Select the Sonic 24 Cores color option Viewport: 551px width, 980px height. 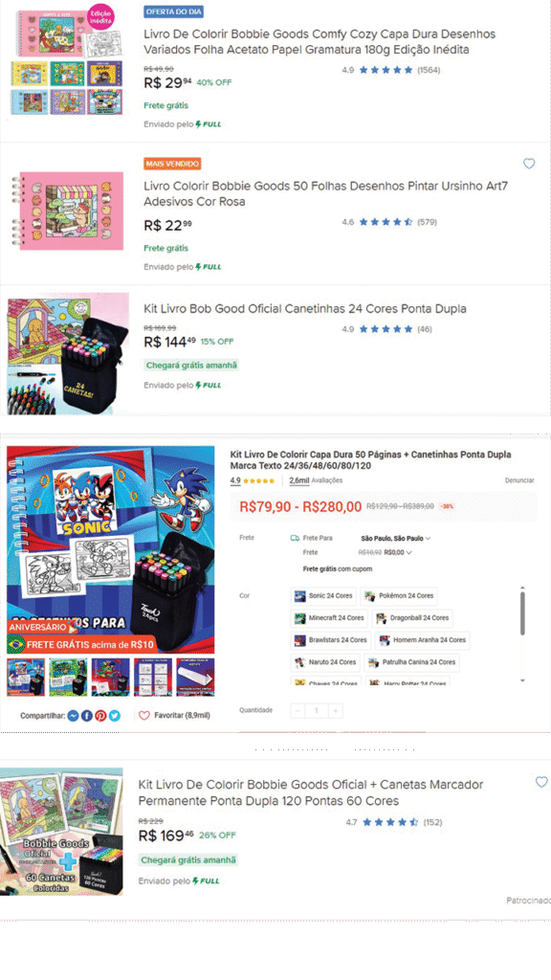click(323, 595)
